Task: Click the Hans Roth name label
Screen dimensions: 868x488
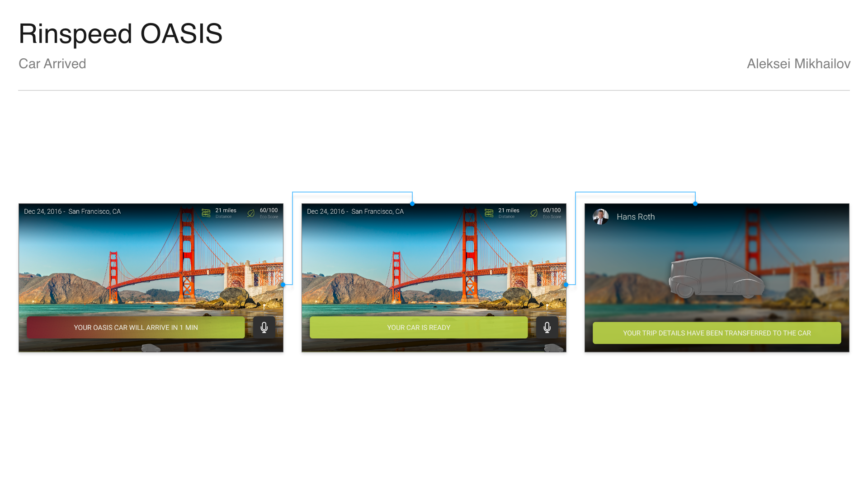Action: pyautogui.click(x=636, y=217)
